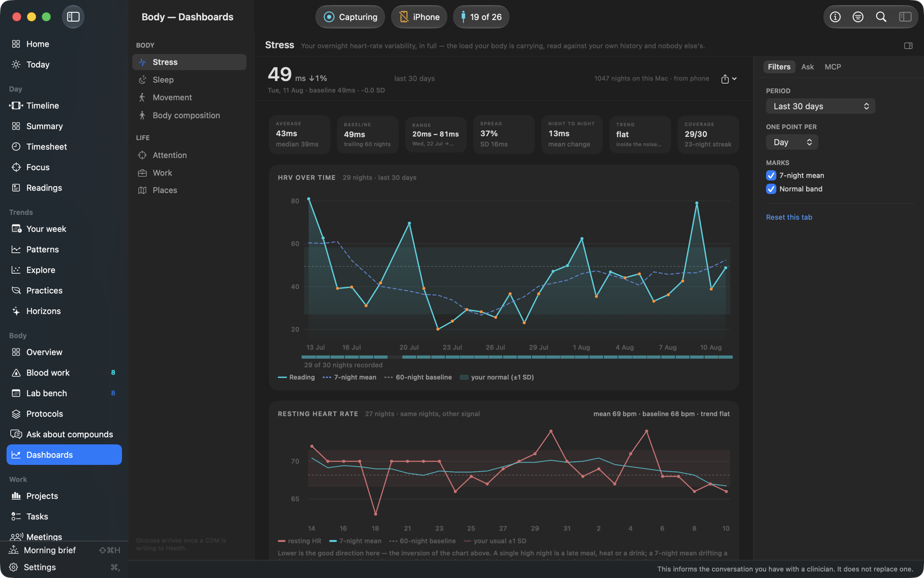Open the info icon in top toolbar
This screenshot has width=924, height=578.
click(x=835, y=17)
